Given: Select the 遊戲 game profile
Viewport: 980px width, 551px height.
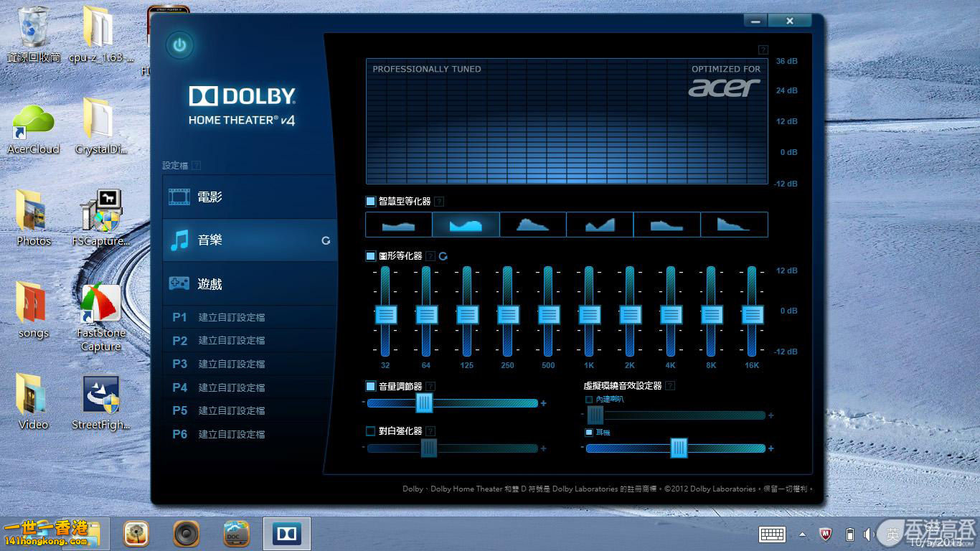Looking at the screenshot, I should 249,283.
